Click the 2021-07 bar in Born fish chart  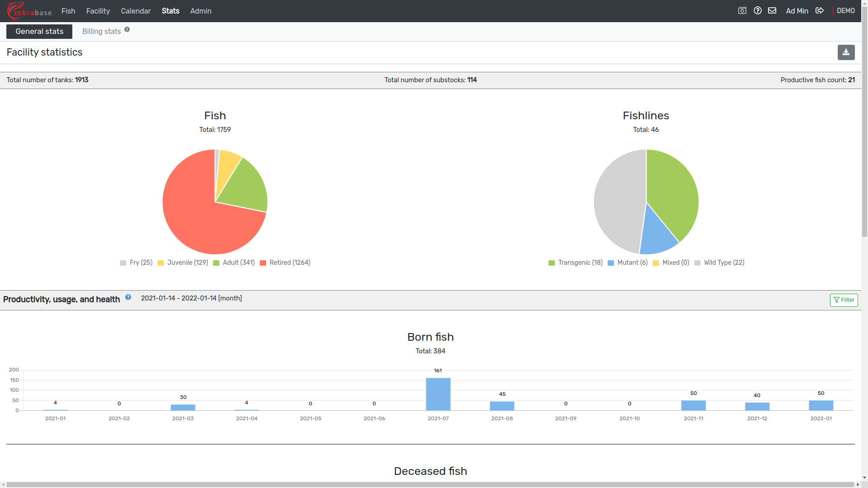click(438, 394)
